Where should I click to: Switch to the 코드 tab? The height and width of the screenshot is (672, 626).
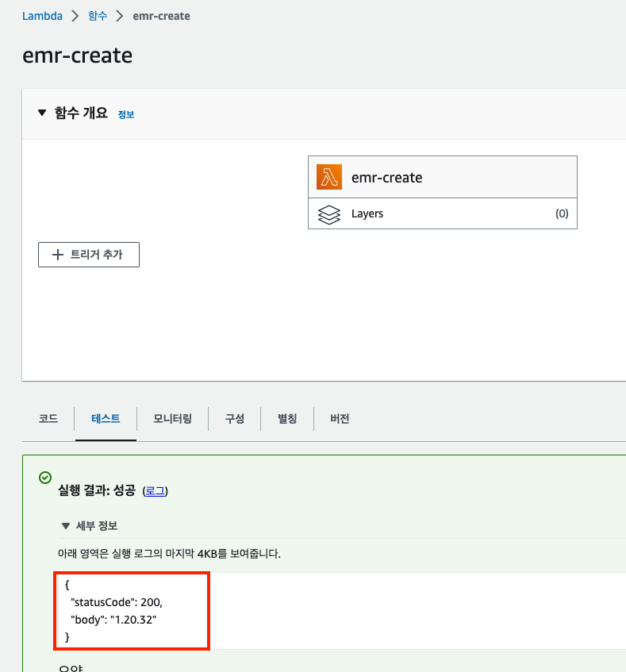(48, 419)
